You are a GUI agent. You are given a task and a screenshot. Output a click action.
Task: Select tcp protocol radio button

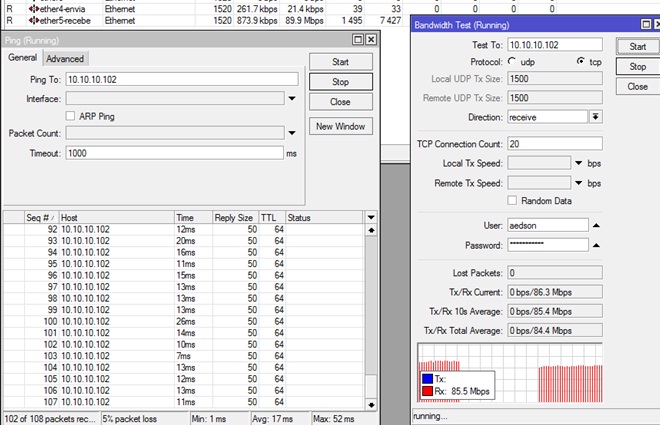[x=581, y=61]
